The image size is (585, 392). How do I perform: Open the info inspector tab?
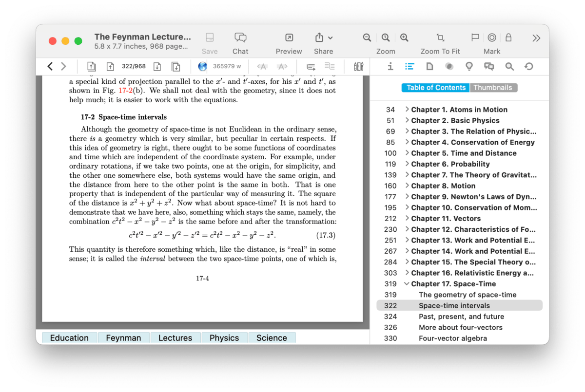[390, 67]
